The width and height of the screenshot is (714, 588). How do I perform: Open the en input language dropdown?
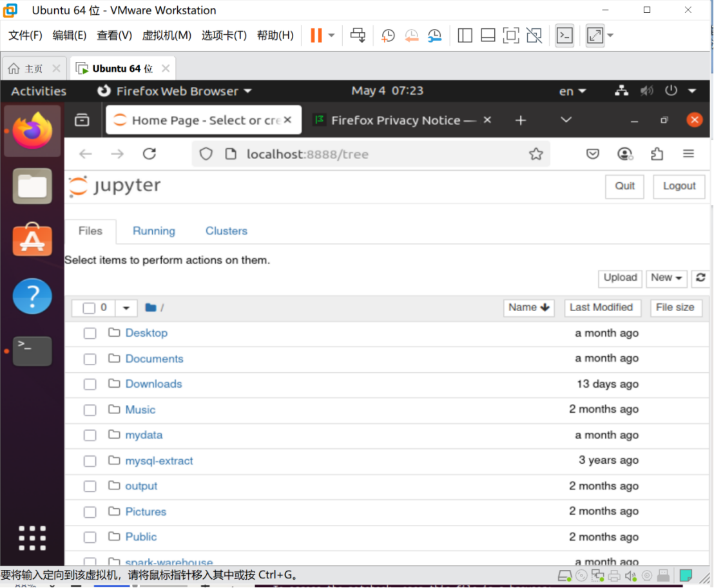click(x=572, y=91)
